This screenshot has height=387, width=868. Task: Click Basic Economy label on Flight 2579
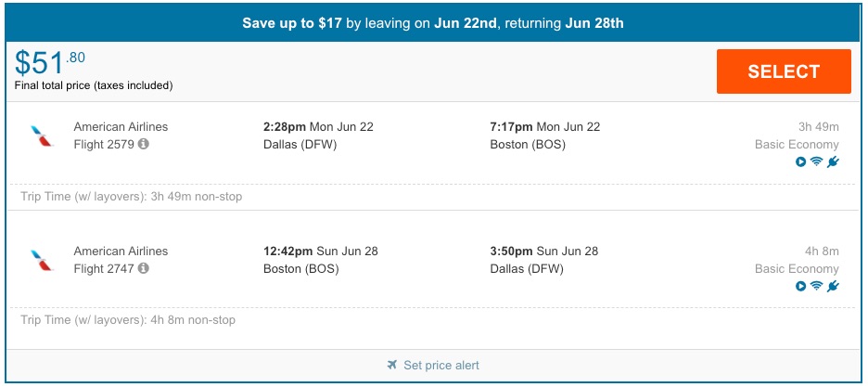[x=796, y=144]
